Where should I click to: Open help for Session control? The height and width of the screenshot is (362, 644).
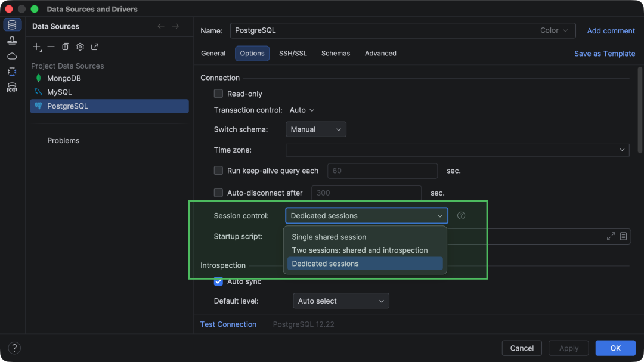(x=461, y=216)
